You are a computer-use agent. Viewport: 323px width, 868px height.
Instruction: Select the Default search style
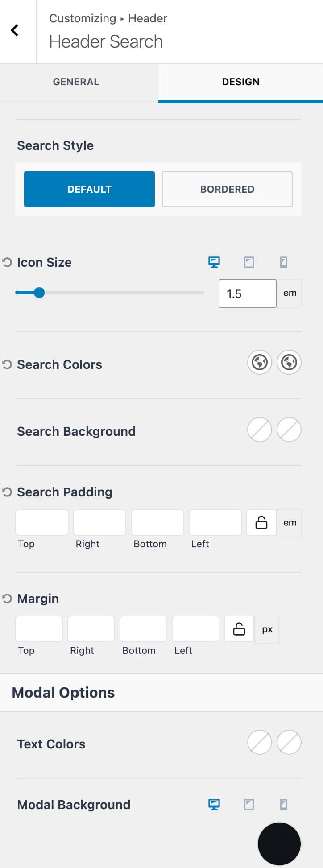pyautogui.click(x=89, y=189)
